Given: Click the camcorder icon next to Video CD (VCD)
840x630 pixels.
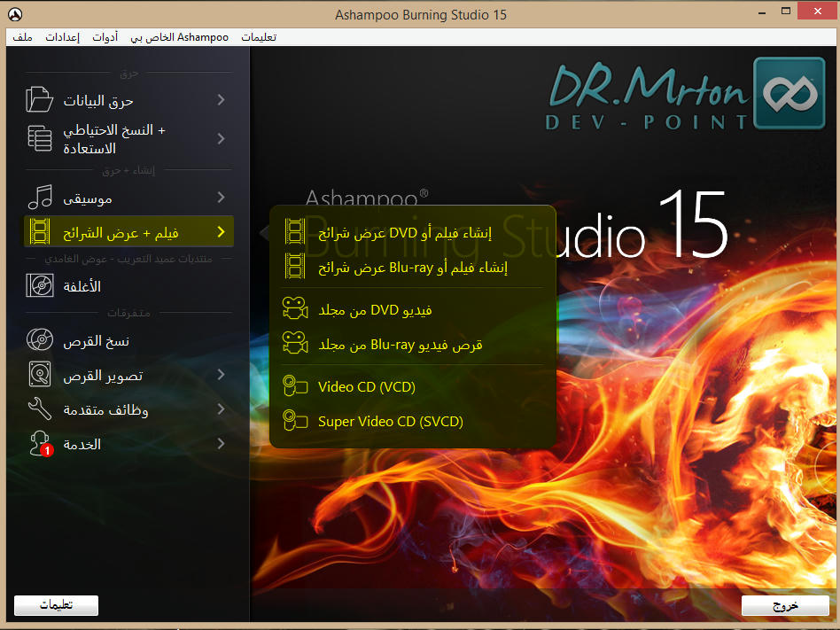Looking at the screenshot, I should click(295, 386).
